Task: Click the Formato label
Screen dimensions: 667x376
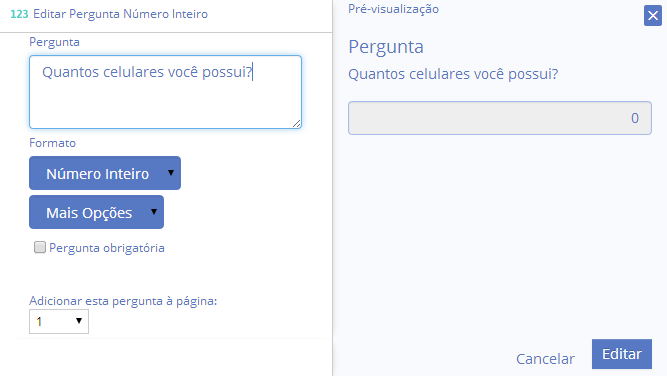Action: [52, 143]
